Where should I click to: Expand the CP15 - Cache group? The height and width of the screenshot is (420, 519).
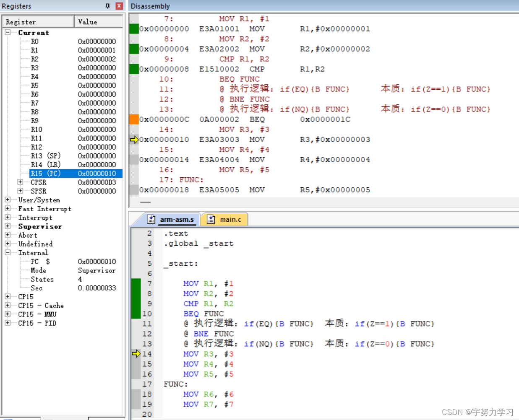click(x=8, y=305)
